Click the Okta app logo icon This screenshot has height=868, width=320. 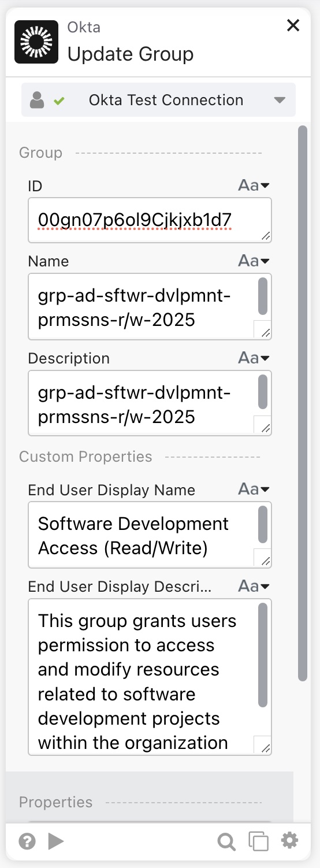point(36,42)
